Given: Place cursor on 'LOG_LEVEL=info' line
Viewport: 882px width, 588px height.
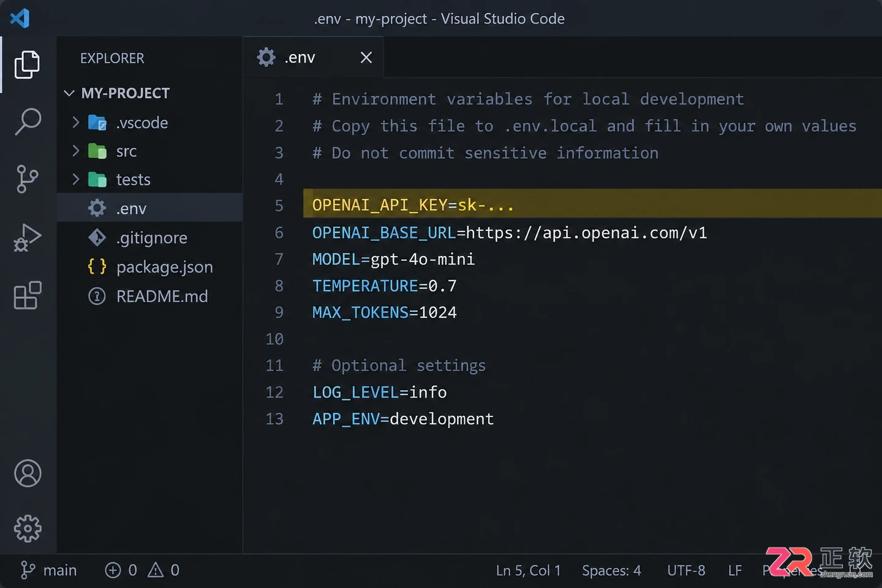Looking at the screenshot, I should (x=380, y=392).
